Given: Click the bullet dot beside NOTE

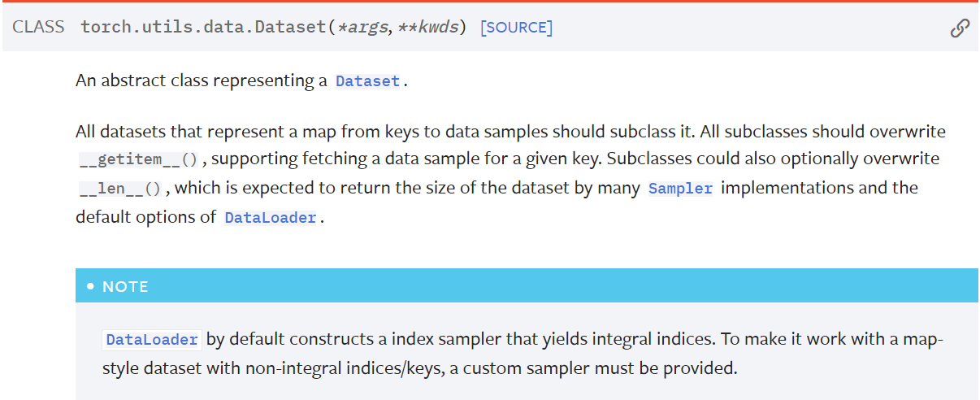Looking at the screenshot, I should 91,287.
